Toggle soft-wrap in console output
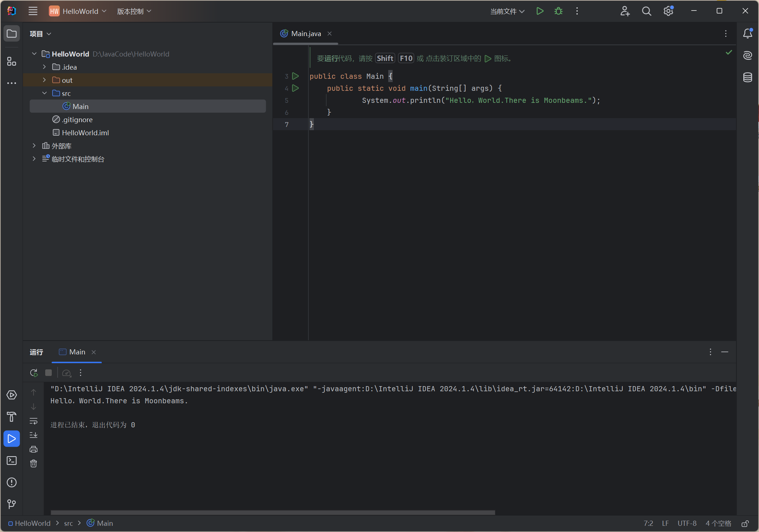Viewport: 759px width, 532px height. click(x=34, y=421)
